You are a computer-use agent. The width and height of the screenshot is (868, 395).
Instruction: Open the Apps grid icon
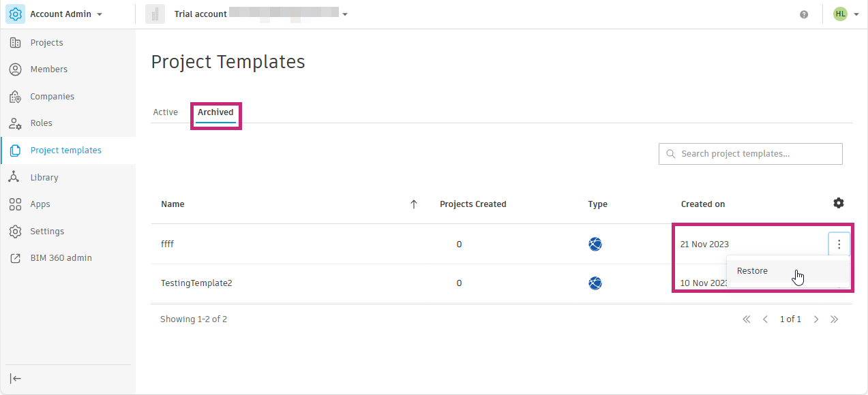(15, 204)
